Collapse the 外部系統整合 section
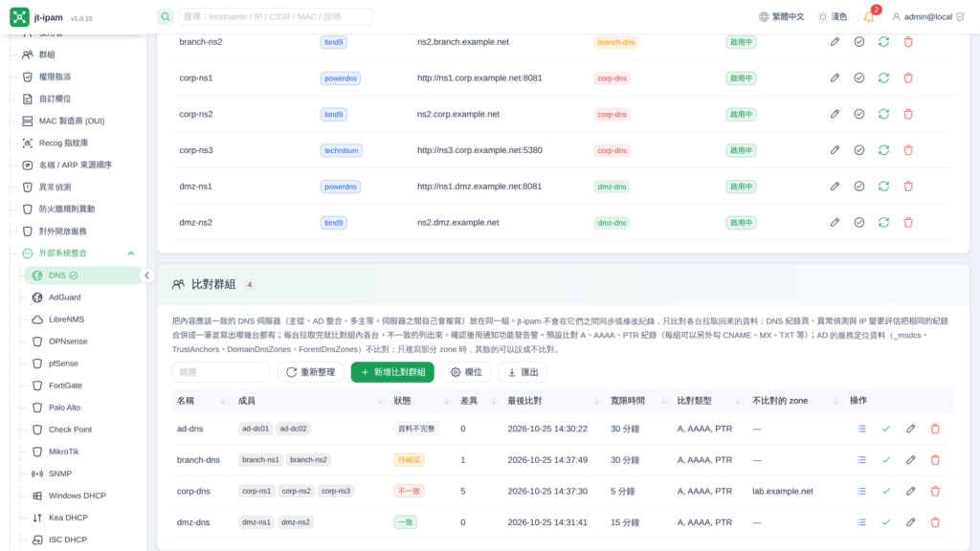The width and height of the screenshot is (980, 551). (130, 253)
